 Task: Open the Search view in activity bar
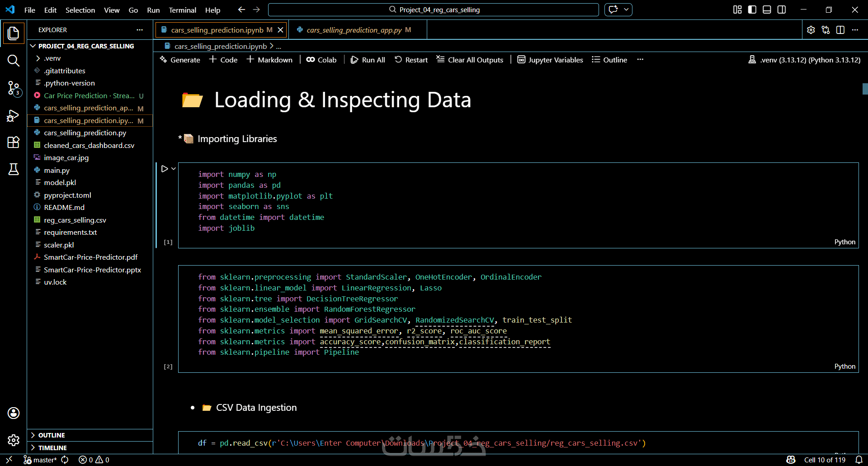tap(14, 61)
